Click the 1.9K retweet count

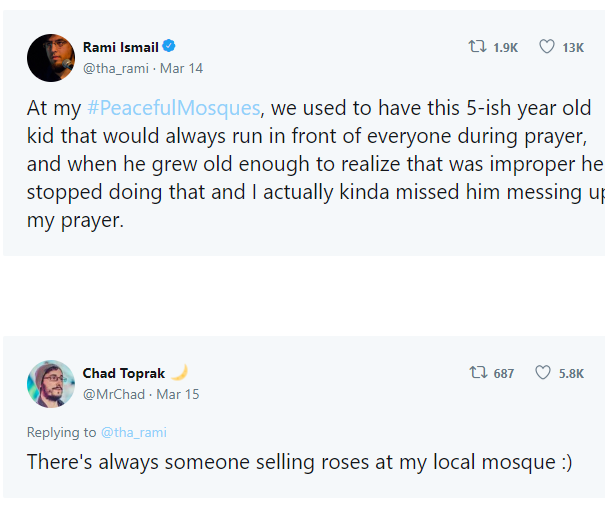click(505, 47)
